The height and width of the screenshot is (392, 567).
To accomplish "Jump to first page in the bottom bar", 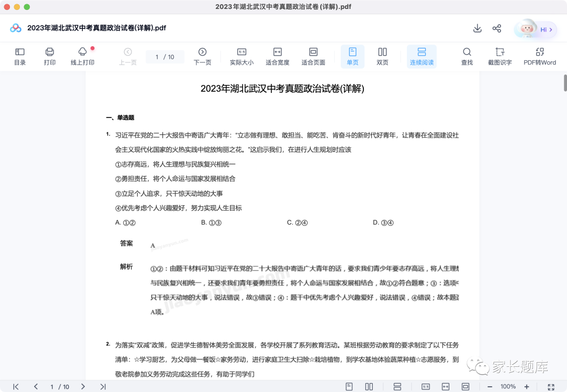I will tap(16, 387).
